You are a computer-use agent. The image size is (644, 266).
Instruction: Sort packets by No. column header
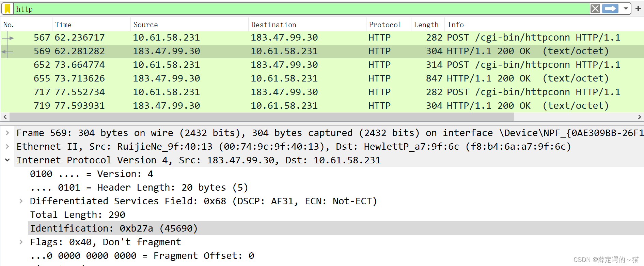tap(26, 25)
